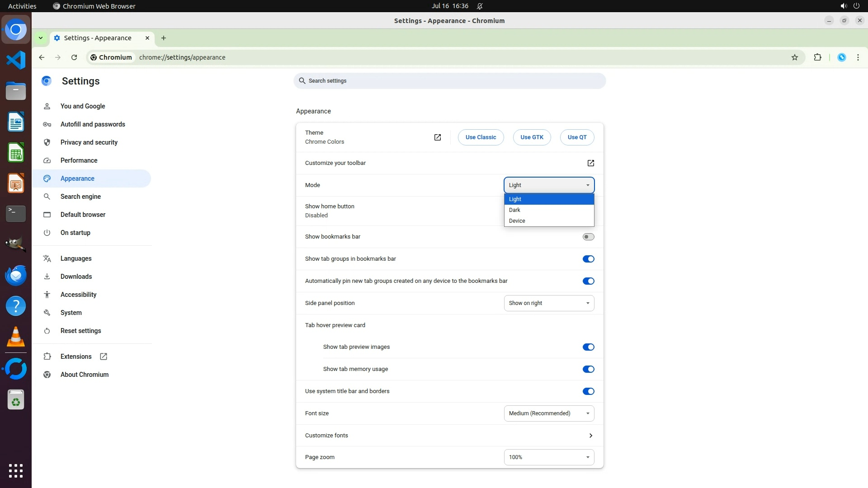Enable Show bookmarks bar toggle
The image size is (868, 488).
[588, 237]
